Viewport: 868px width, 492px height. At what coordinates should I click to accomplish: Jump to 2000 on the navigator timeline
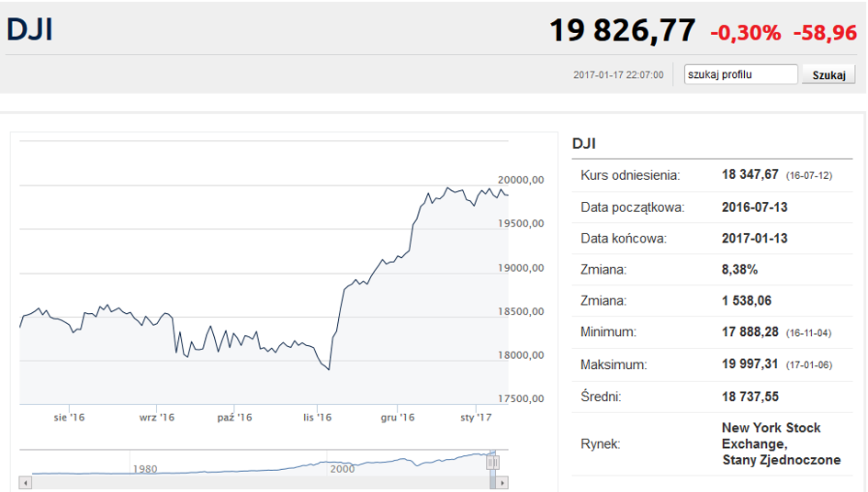[342, 469]
